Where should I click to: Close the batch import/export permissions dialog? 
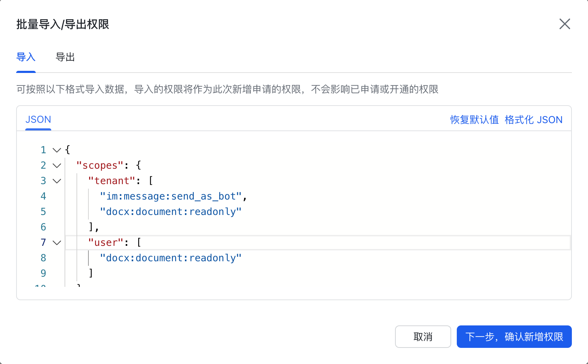tap(564, 24)
